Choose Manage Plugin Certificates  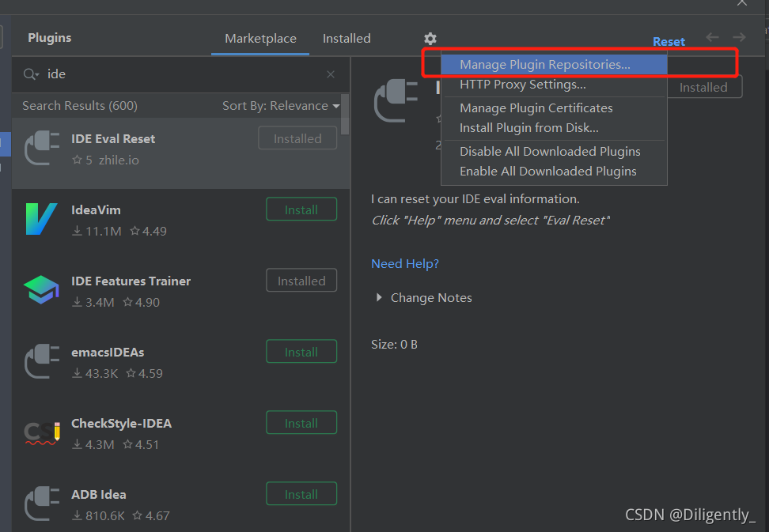pyautogui.click(x=554, y=108)
